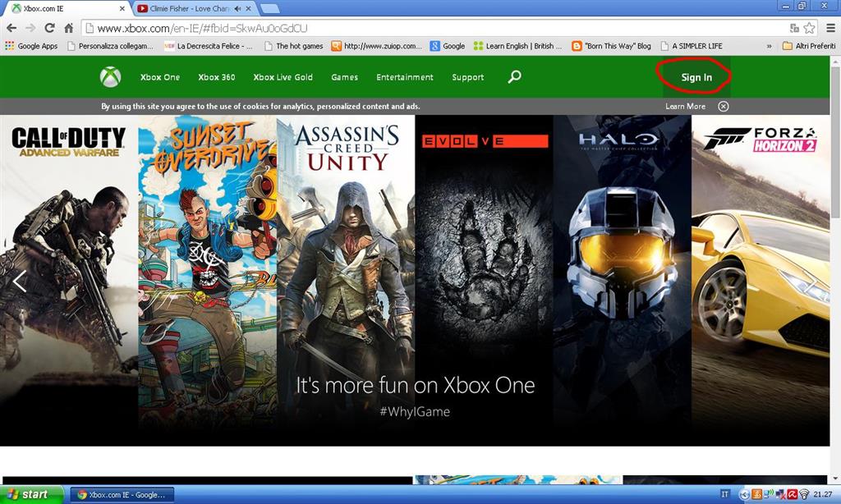Click the network signal tray icon

coord(769,493)
